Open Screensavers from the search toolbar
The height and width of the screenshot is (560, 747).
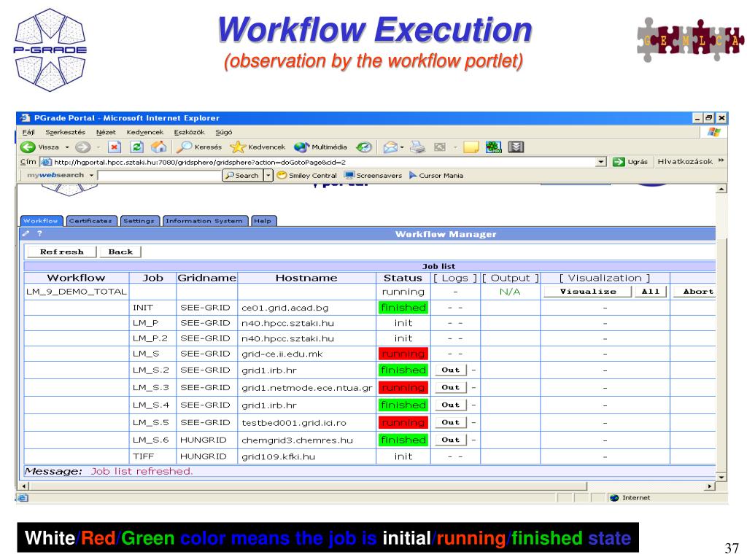click(x=373, y=175)
